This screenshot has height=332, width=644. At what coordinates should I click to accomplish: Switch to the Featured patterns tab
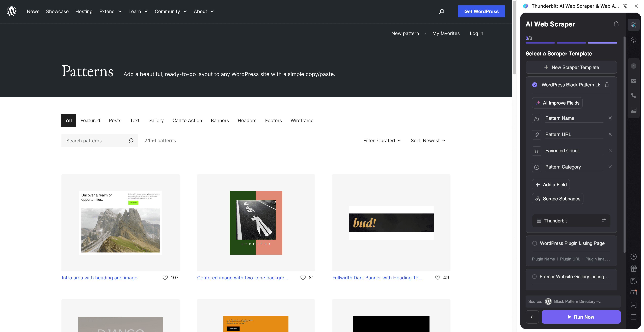point(90,121)
